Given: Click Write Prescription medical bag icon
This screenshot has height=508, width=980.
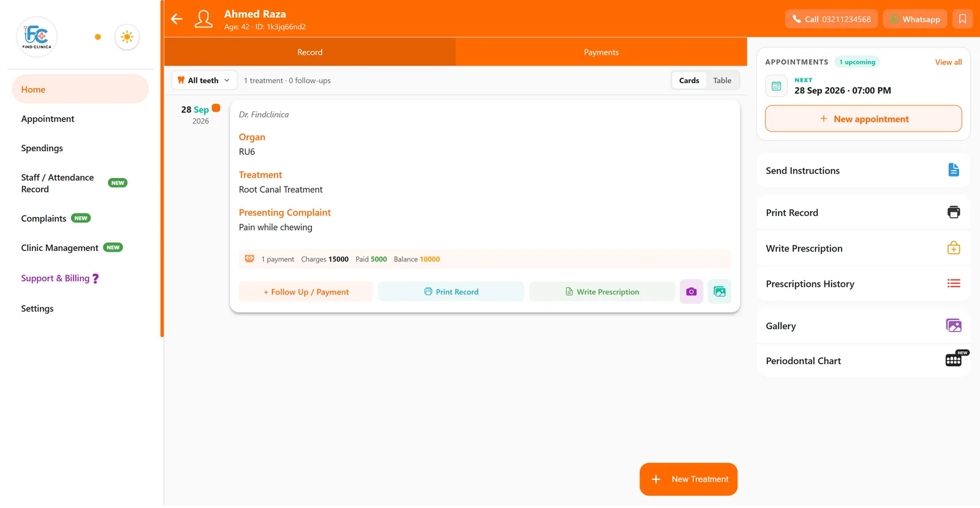Looking at the screenshot, I should click(954, 248).
